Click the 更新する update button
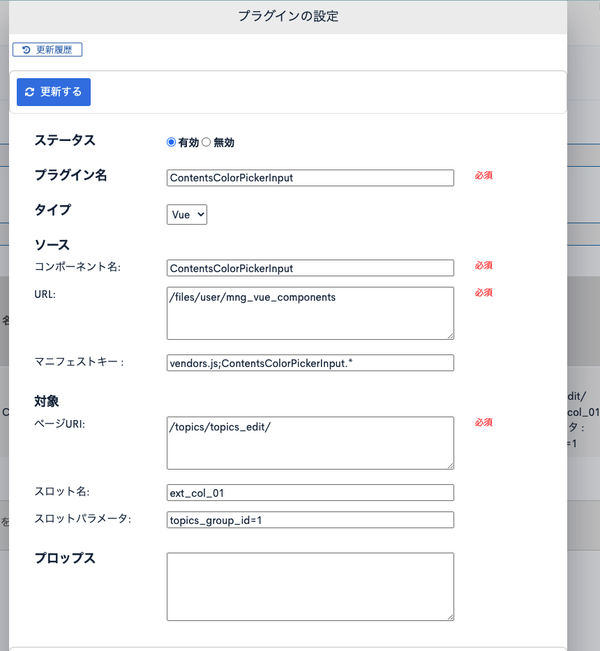This screenshot has width=600, height=651. point(54,92)
